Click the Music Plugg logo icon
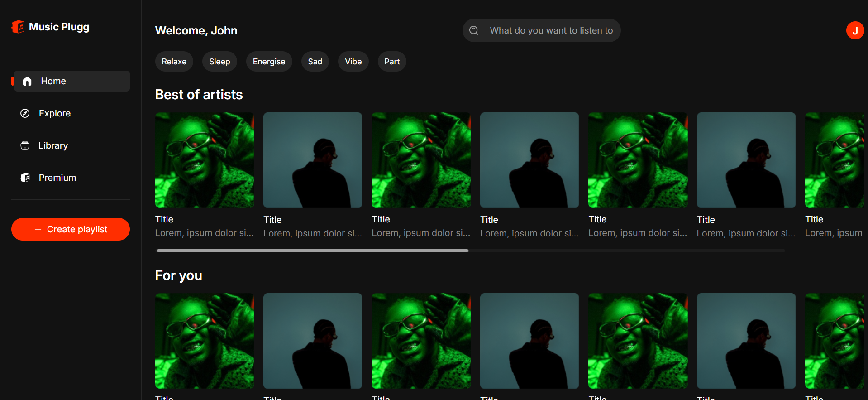Viewport: 868px width, 400px height. [x=18, y=27]
